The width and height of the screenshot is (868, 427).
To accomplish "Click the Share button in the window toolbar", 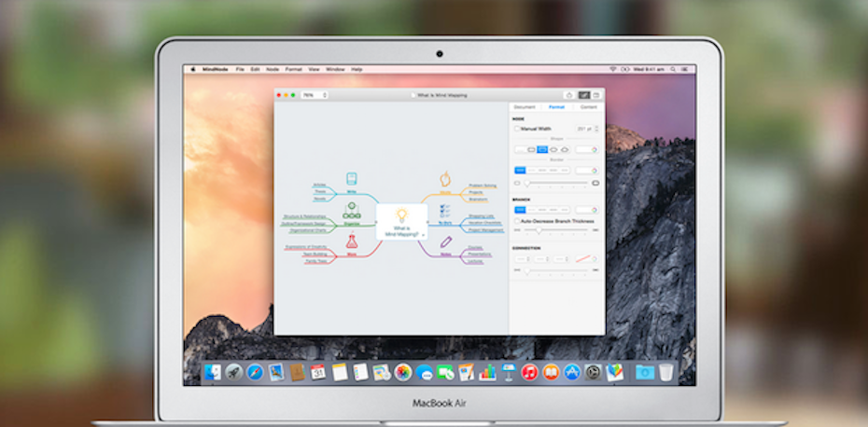I will [x=568, y=95].
